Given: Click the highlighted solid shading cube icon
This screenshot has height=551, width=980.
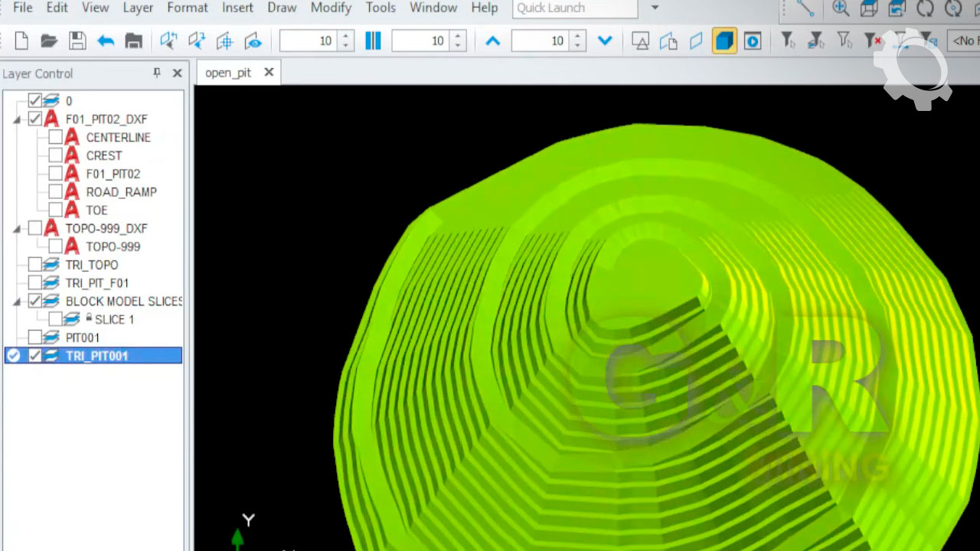Looking at the screenshot, I should tap(724, 41).
